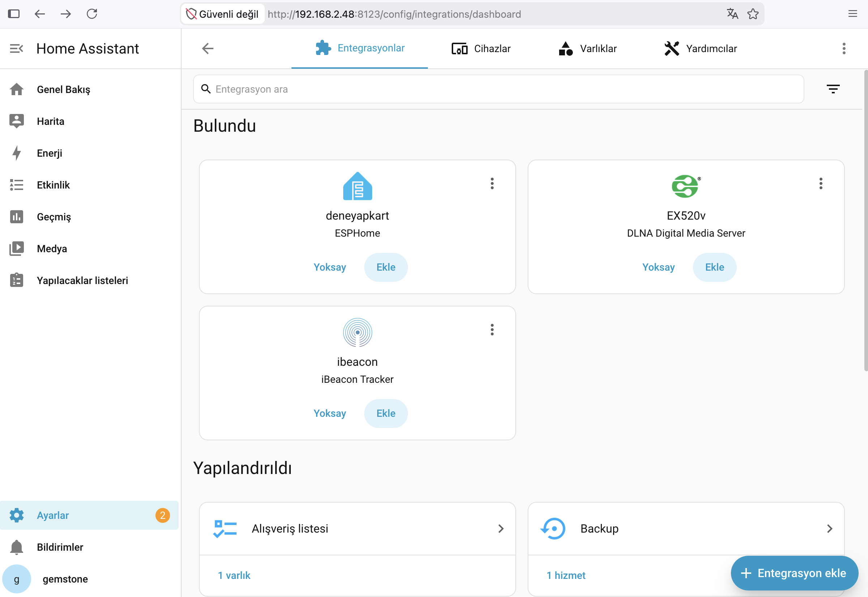Open the ibeacon card overflow menu
The width and height of the screenshot is (868, 597).
[492, 330]
